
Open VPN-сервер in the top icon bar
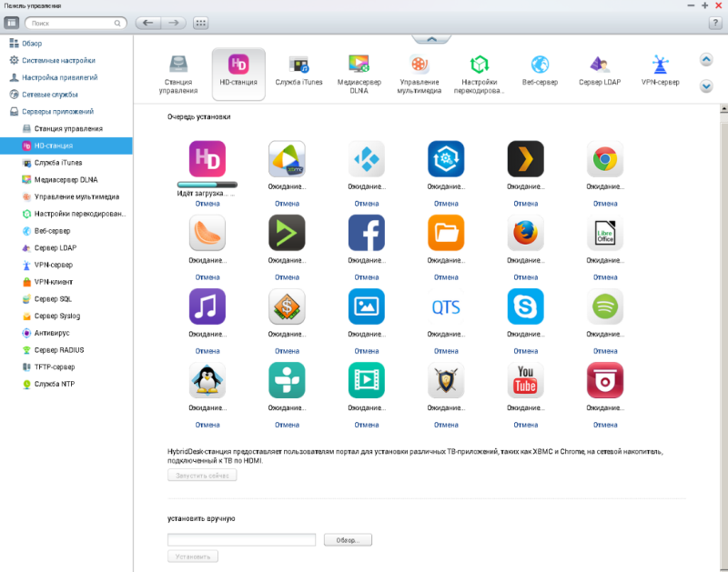[x=661, y=71]
